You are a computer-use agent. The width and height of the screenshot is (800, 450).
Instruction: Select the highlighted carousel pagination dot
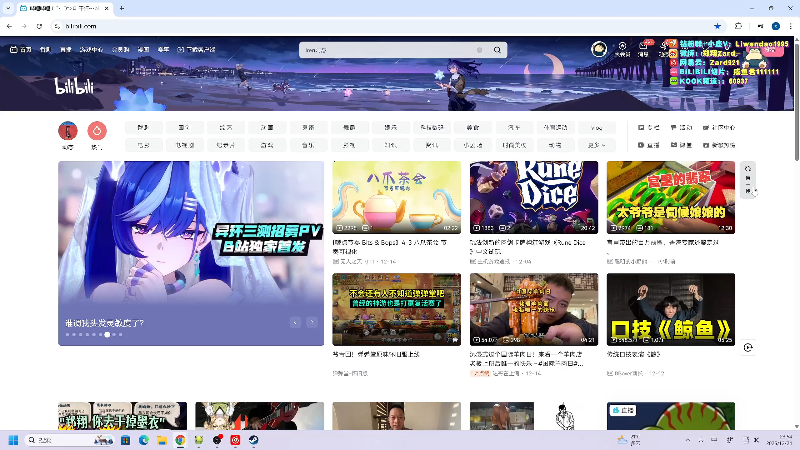[107, 335]
